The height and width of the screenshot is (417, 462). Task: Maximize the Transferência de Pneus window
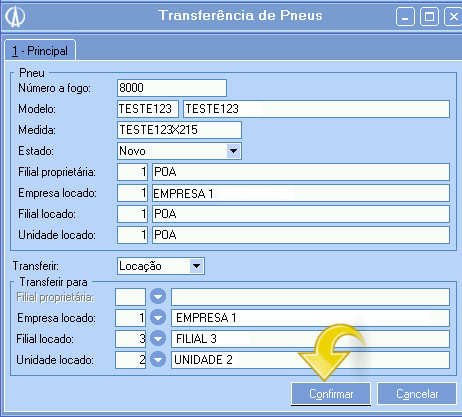[x=429, y=17]
